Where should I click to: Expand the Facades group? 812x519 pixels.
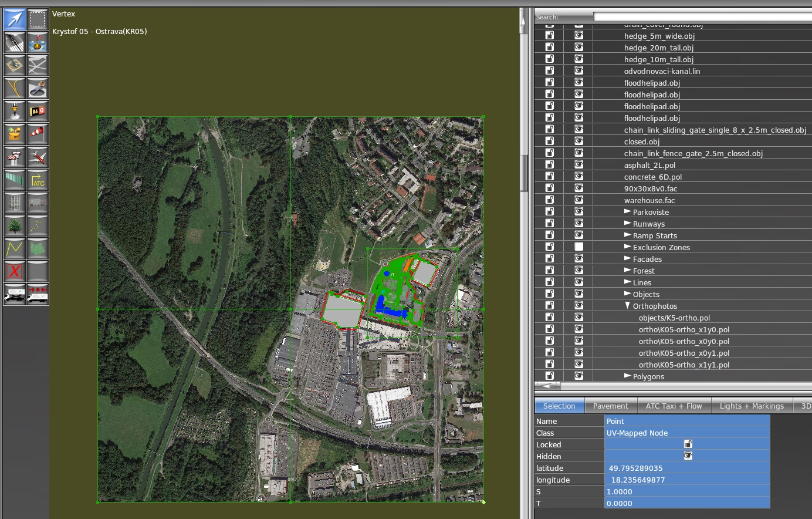[x=627, y=258]
